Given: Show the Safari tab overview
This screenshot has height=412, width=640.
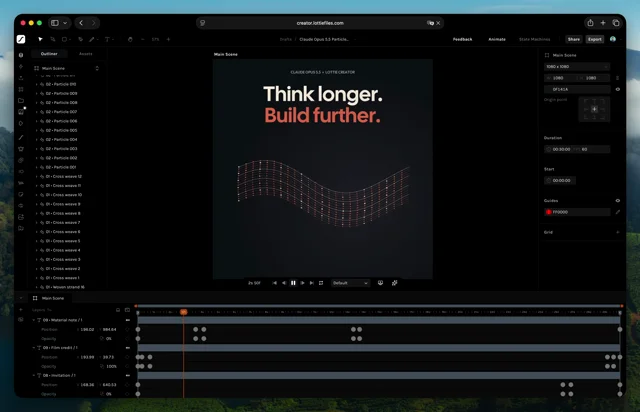Looking at the screenshot, I should (x=616, y=23).
